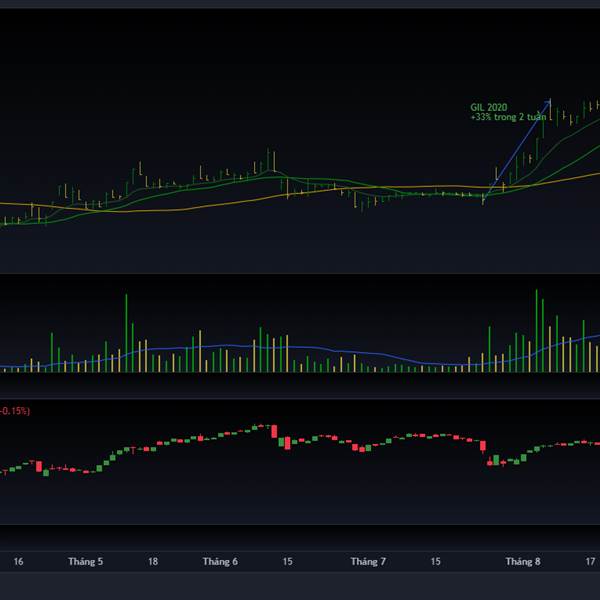
Task: Click the 15 label after Tháng 6
Action: click(288, 562)
